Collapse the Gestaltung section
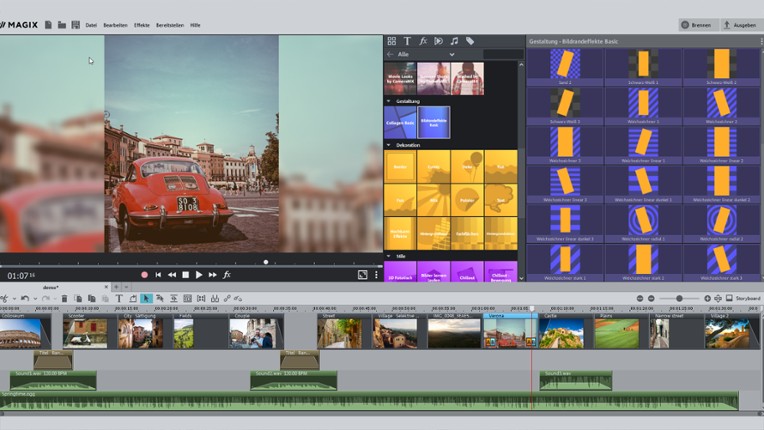The image size is (764, 430). click(x=388, y=101)
